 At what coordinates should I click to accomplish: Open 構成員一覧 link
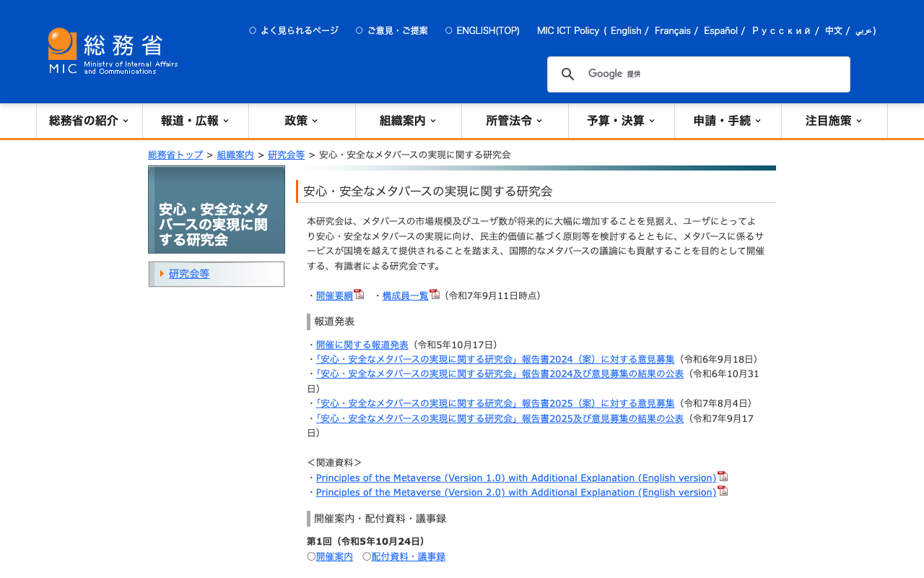(x=406, y=296)
